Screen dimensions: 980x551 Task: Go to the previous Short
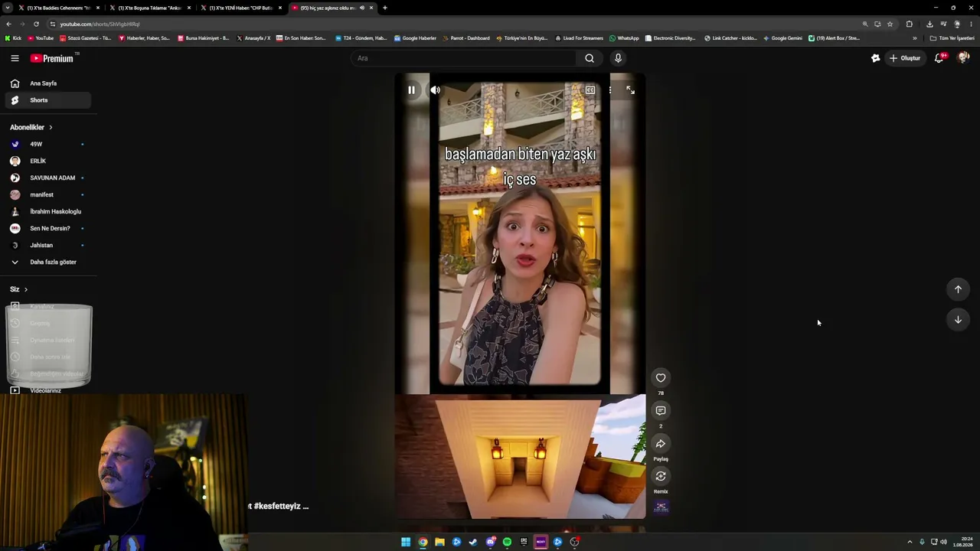958,289
